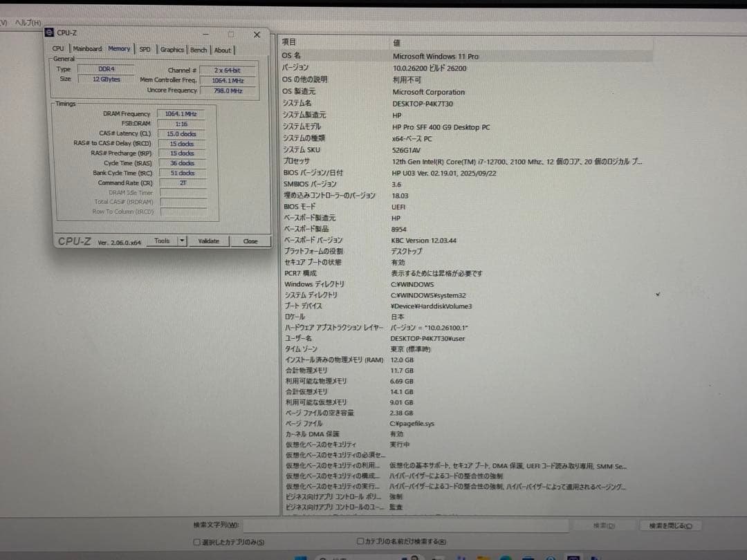Screen dimensions: 747x560
Task: Open the Start menu from the taskbar
Action: click(299, 556)
